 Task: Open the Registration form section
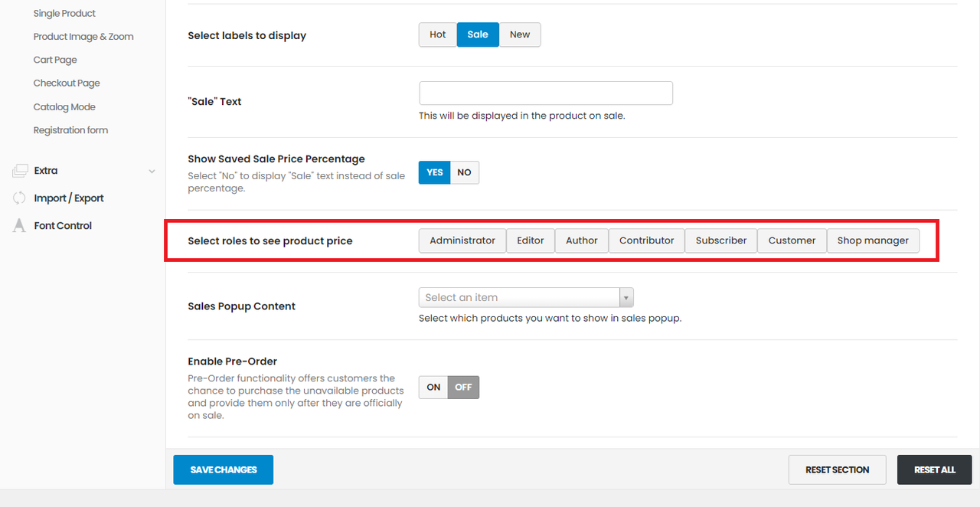pyautogui.click(x=70, y=130)
